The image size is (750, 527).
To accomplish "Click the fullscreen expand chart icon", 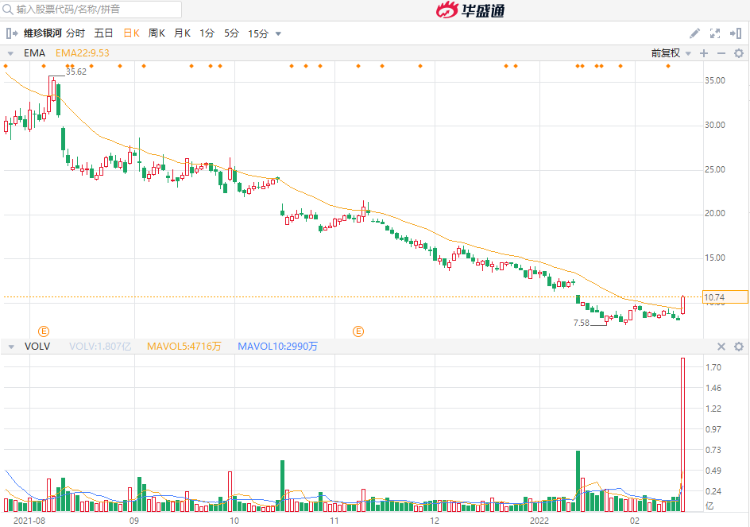I will point(716,33).
